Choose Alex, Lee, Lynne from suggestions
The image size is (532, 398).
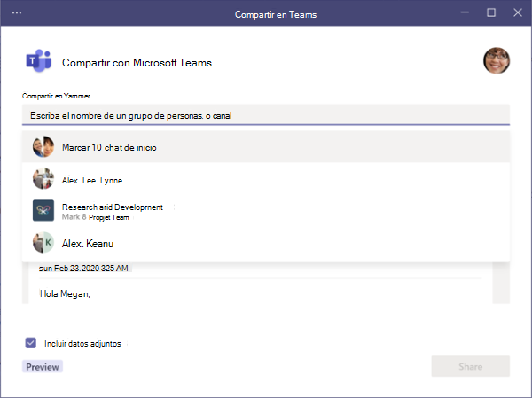tap(266, 179)
